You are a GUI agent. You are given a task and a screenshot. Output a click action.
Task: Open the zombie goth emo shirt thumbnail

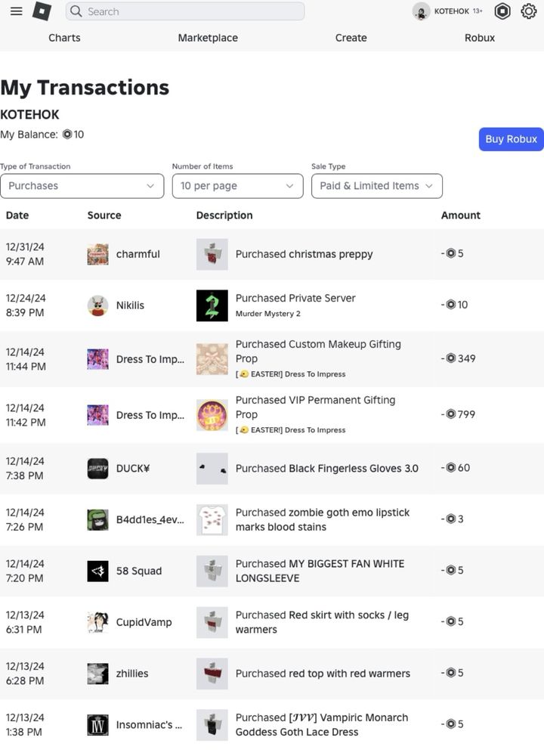tap(212, 520)
